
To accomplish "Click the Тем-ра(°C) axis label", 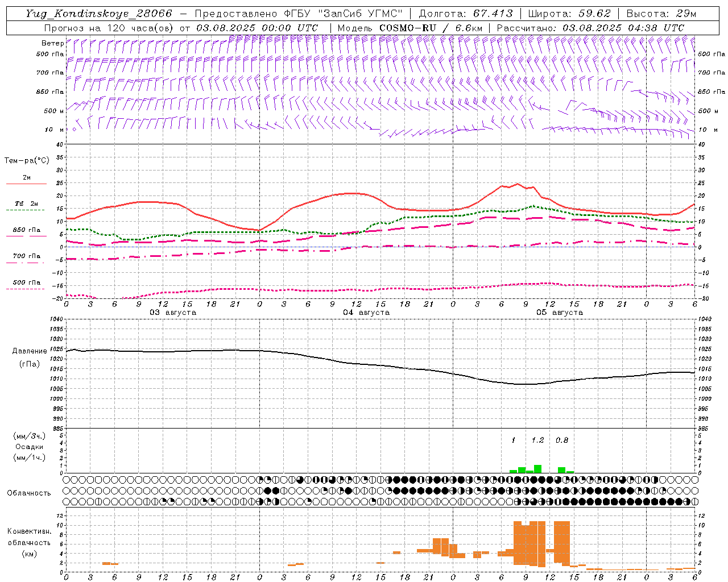I will pos(27,161).
